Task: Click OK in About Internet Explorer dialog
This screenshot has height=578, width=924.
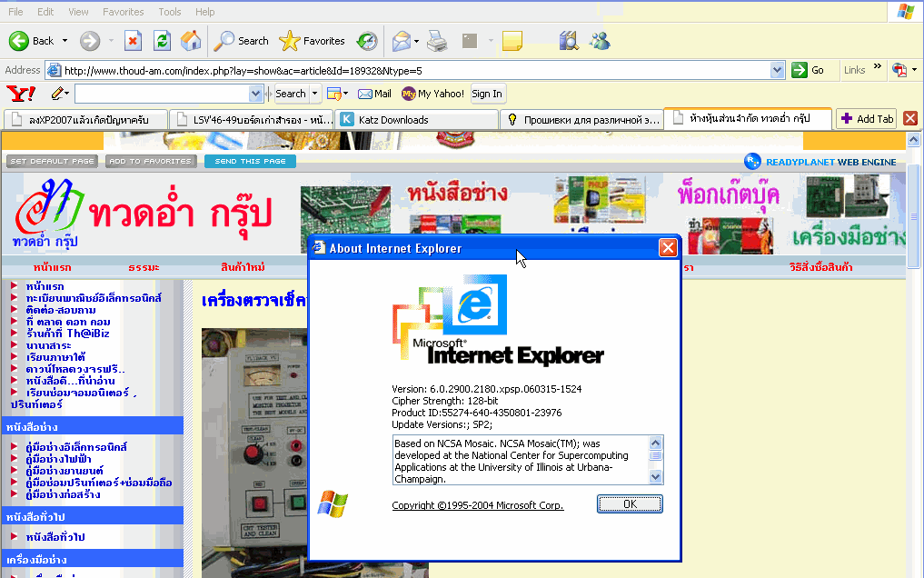Action: tap(630, 503)
